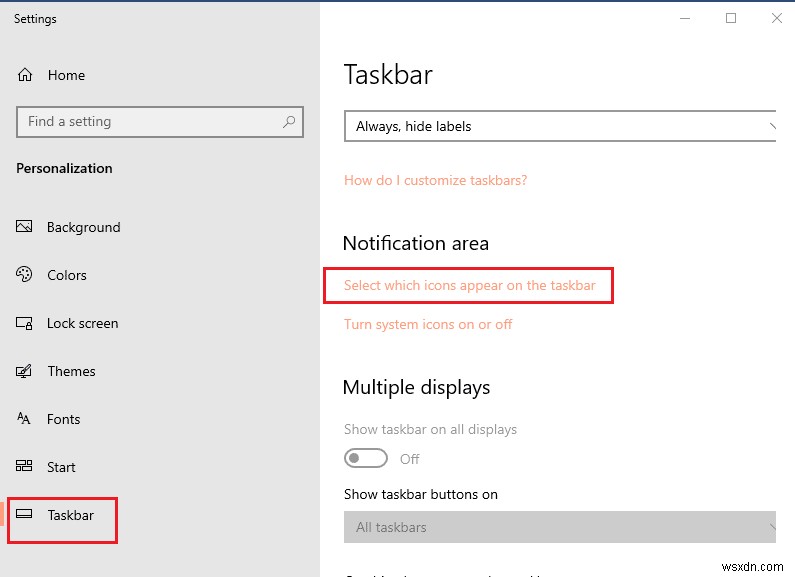Image resolution: width=795 pixels, height=577 pixels.
Task: Open the All taskbars dropdown
Action: click(560, 527)
